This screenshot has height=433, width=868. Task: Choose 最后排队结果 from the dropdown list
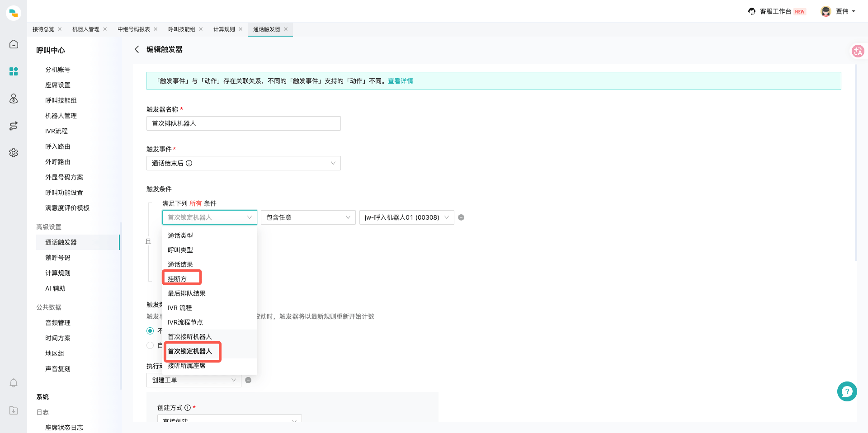point(187,293)
